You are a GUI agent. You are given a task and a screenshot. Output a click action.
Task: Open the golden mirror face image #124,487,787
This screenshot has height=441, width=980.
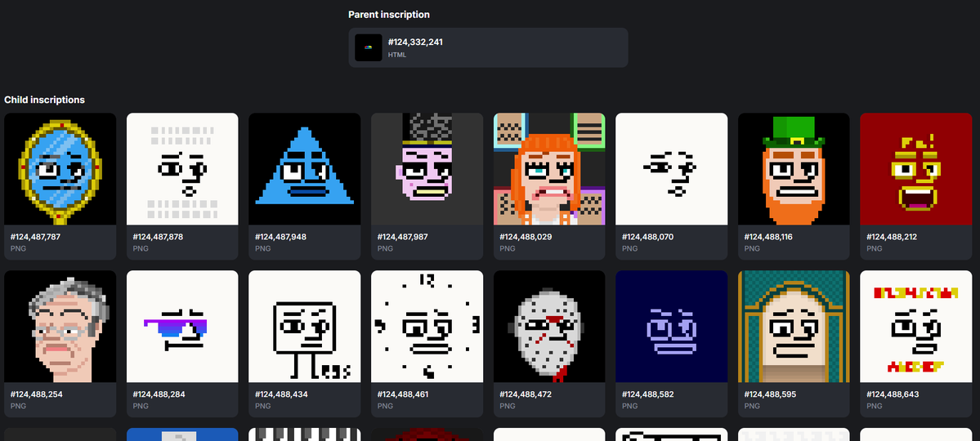pyautogui.click(x=60, y=169)
